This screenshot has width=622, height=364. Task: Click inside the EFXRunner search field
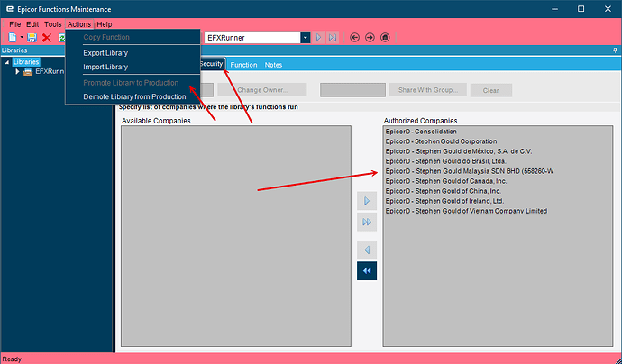click(252, 38)
